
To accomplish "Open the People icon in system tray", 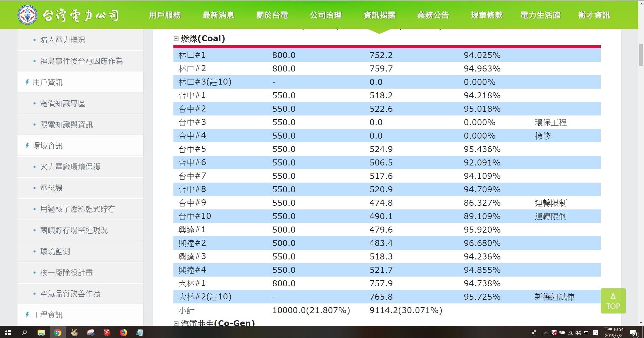I will [x=534, y=333].
